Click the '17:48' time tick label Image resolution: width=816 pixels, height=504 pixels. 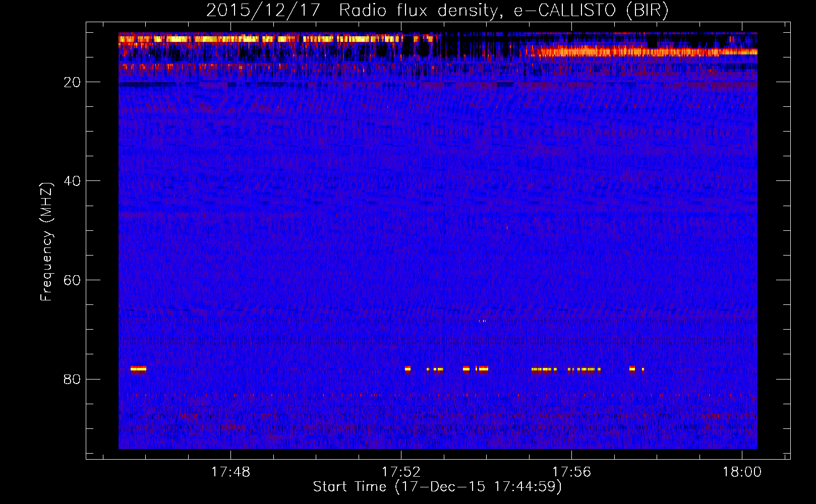click(230, 472)
